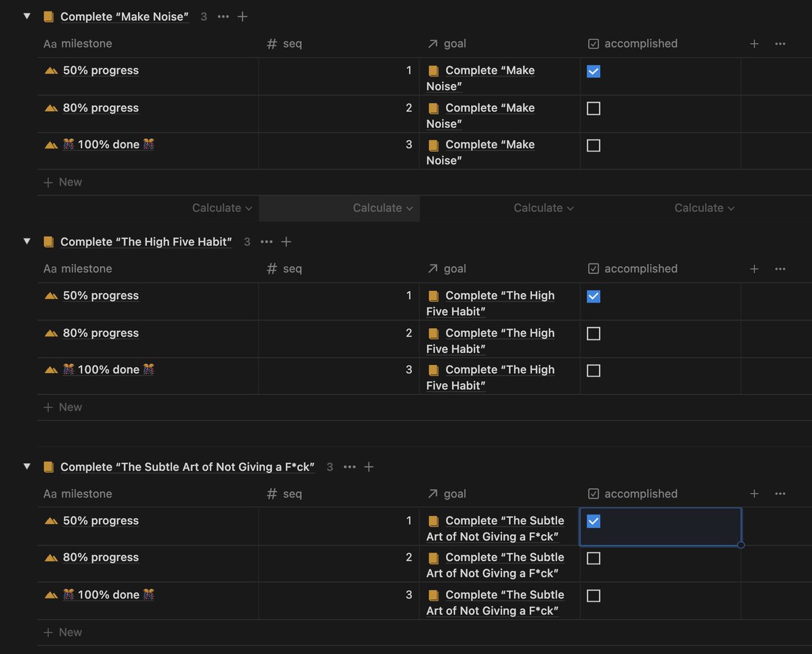The height and width of the screenshot is (654, 812).
Task: Open the property options menu in High Five Habit table
Action: (x=780, y=269)
